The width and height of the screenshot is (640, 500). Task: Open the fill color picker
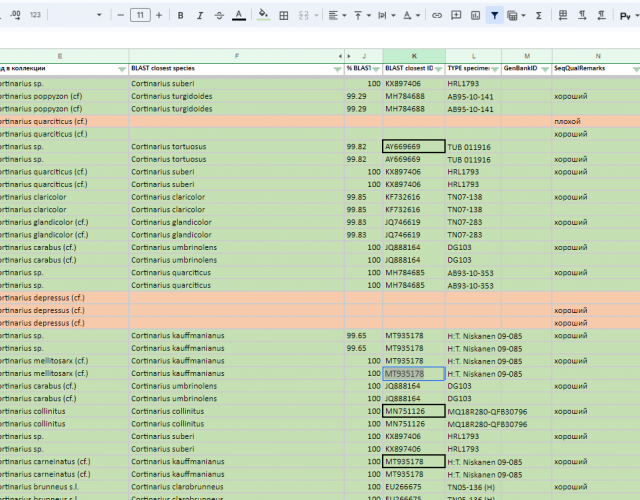click(263, 16)
